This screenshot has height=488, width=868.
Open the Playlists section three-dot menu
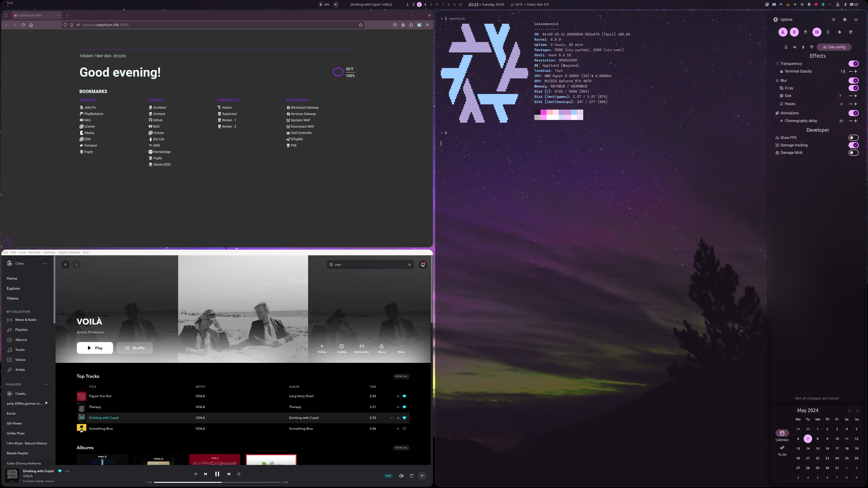click(46, 385)
